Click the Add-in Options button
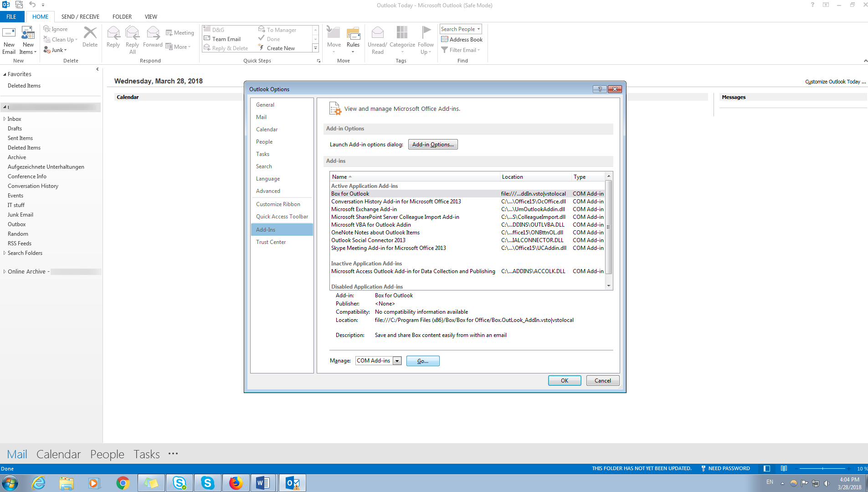This screenshot has height=492, width=868. [x=433, y=145]
